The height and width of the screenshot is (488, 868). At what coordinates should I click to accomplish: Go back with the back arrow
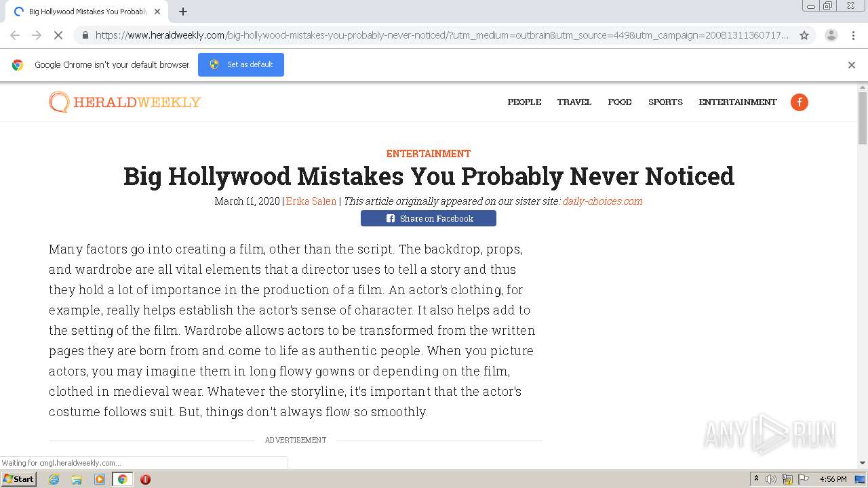point(15,35)
